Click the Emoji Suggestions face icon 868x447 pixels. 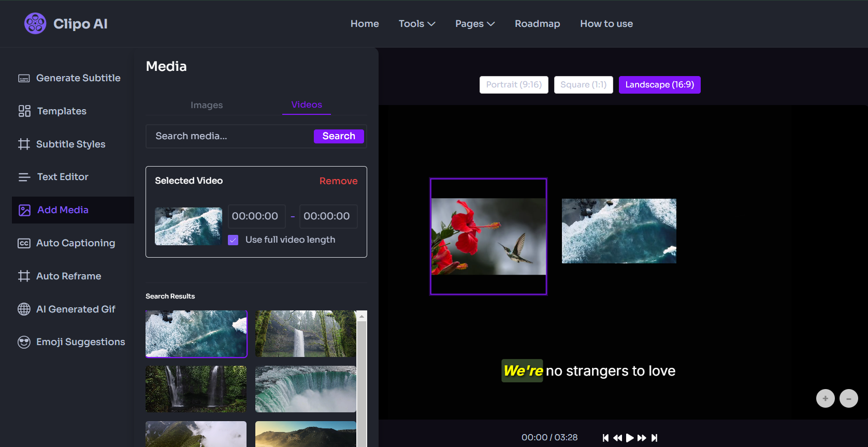click(x=24, y=342)
